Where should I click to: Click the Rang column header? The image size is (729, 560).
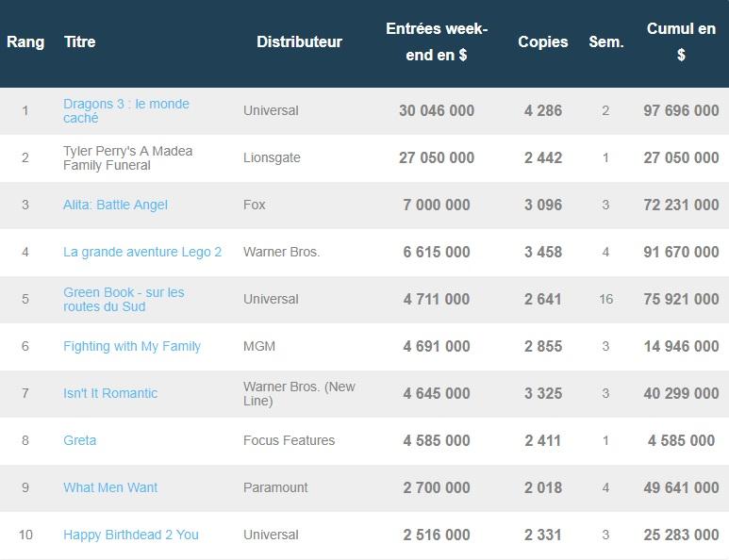coord(25,41)
